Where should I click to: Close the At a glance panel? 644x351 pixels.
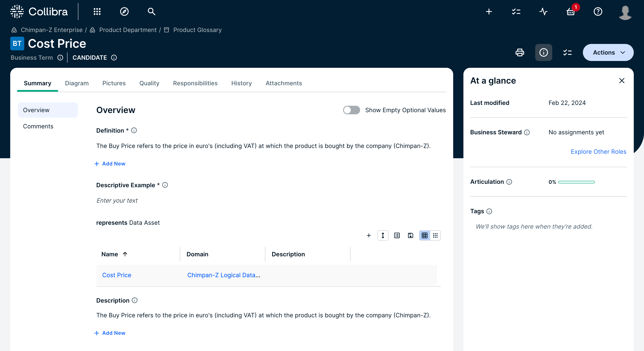click(622, 81)
